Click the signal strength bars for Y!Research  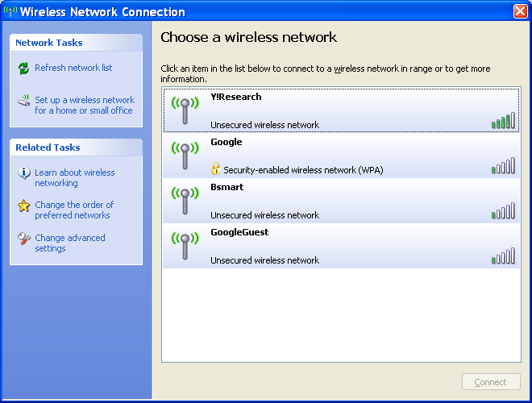pyautogui.click(x=502, y=121)
